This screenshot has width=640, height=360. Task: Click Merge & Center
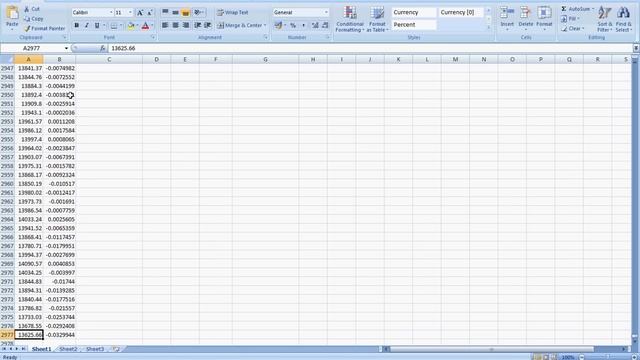pyautogui.click(x=241, y=25)
